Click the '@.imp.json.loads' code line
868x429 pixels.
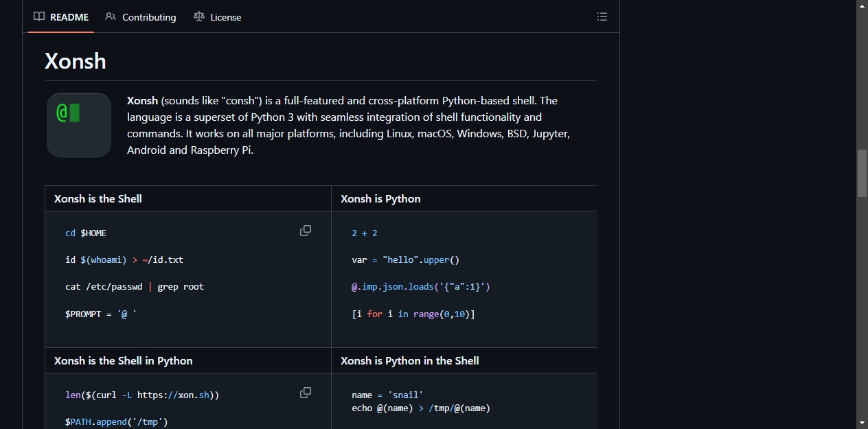coord(421,287)
